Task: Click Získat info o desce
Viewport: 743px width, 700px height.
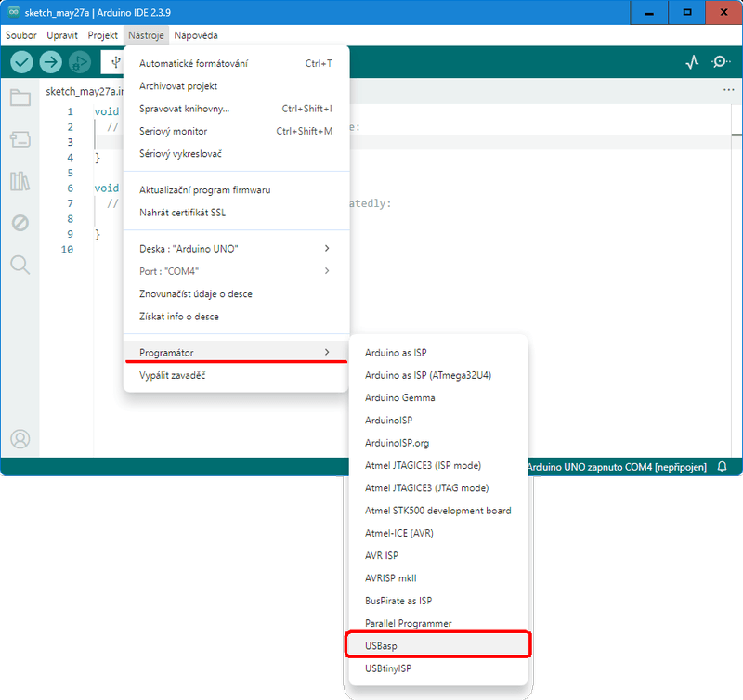Action: [236, 317]
